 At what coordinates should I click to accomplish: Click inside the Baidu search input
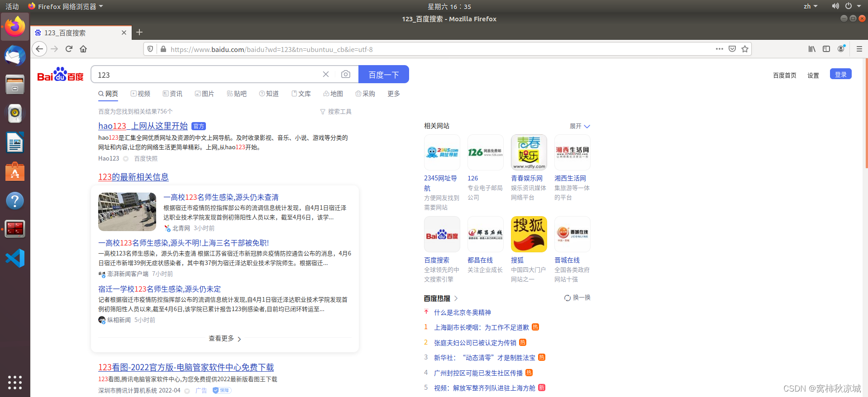(x=206, y=75)
